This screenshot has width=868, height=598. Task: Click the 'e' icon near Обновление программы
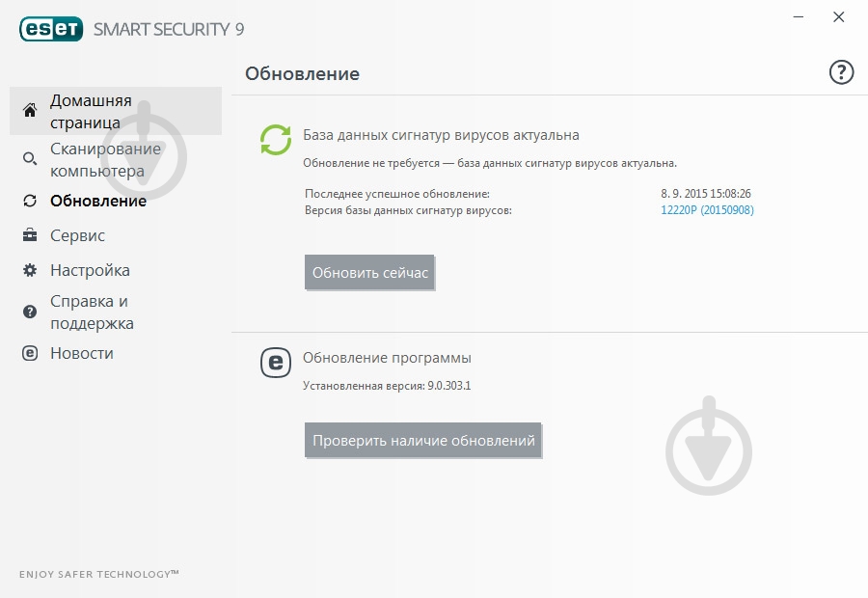(275, 363)
